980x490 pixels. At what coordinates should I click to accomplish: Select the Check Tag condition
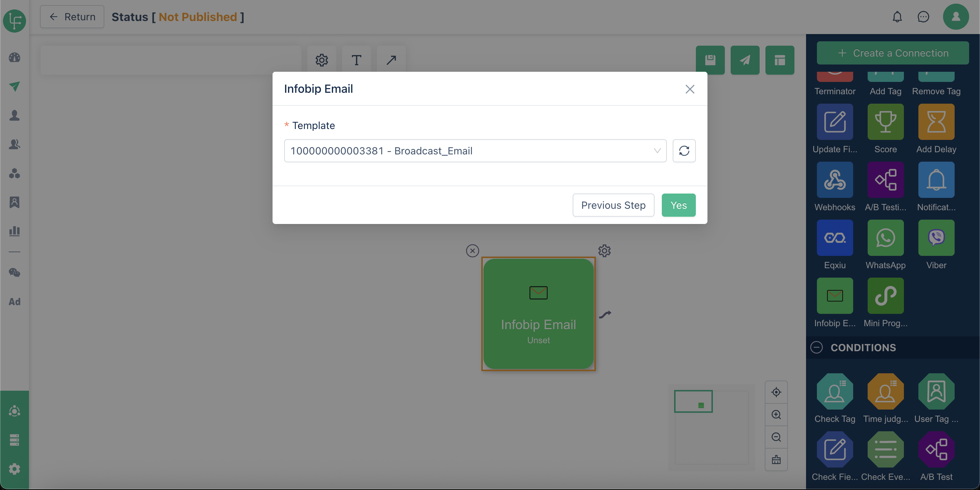(835, 391)
